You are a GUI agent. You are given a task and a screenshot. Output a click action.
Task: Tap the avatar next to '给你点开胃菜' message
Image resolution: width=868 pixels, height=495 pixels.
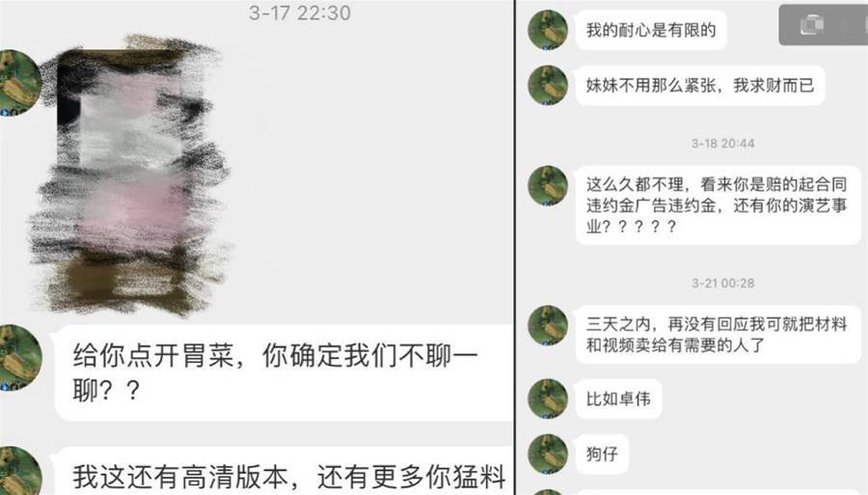[20, 358]
